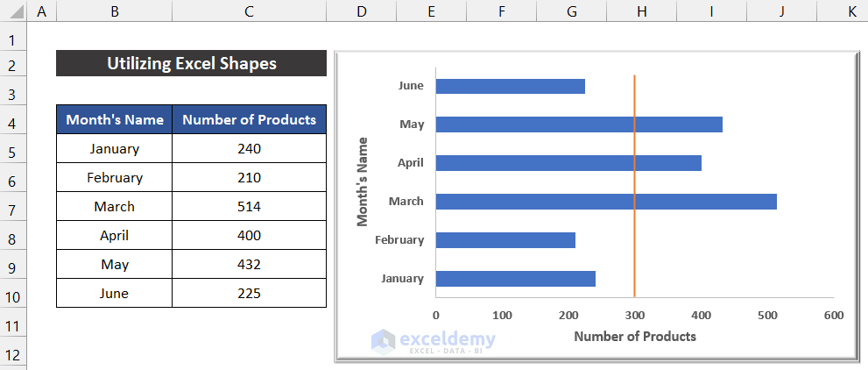Select the March bar in the chart
The height and width of the screenshot is (370, 868).
tap(605, 202)
